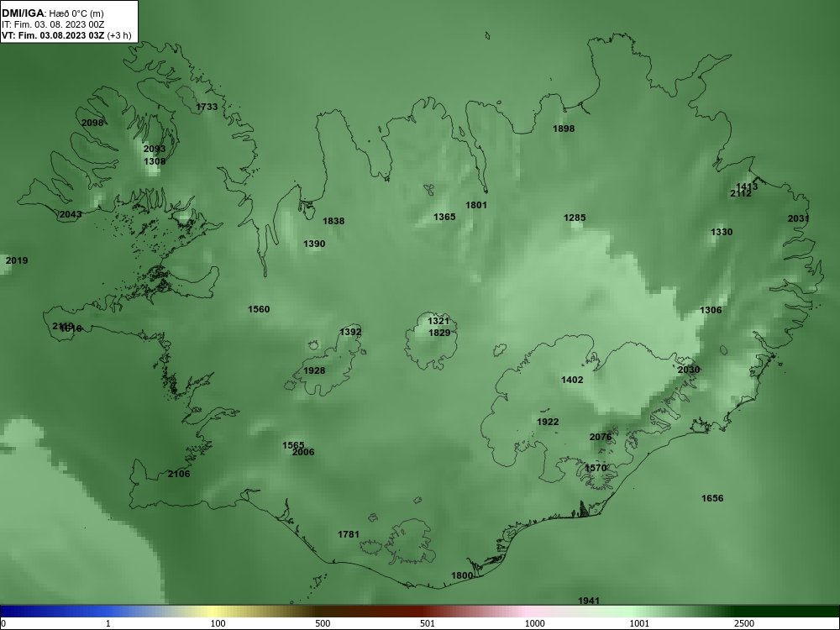Click the 1801 height value

(x=476, y=205)
